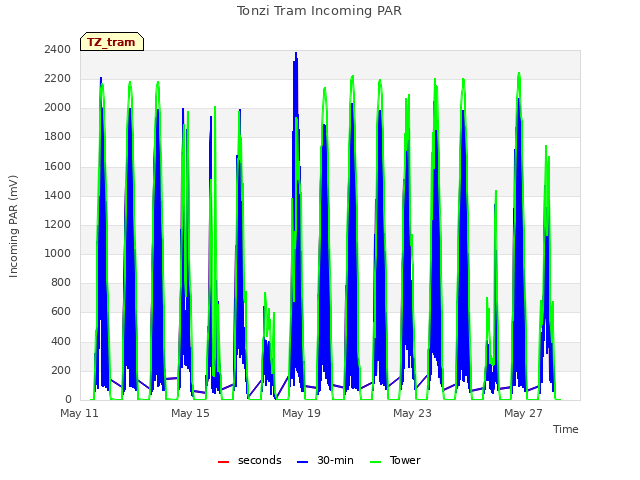Screen dimensions: 640x480
Task: Toggle the 'Tower' legend entry
Action: pyautogui.click(x=395, y=460)
